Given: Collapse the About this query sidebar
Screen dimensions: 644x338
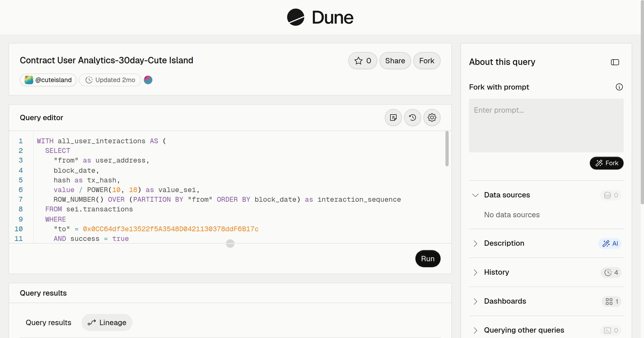Looking at the screenshot, I should click(615, 62).
